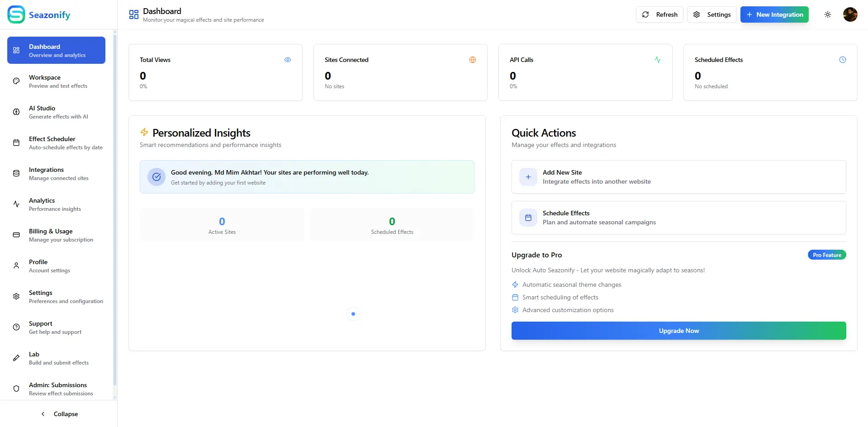Click the Lab pencil icon

(16, 358)
